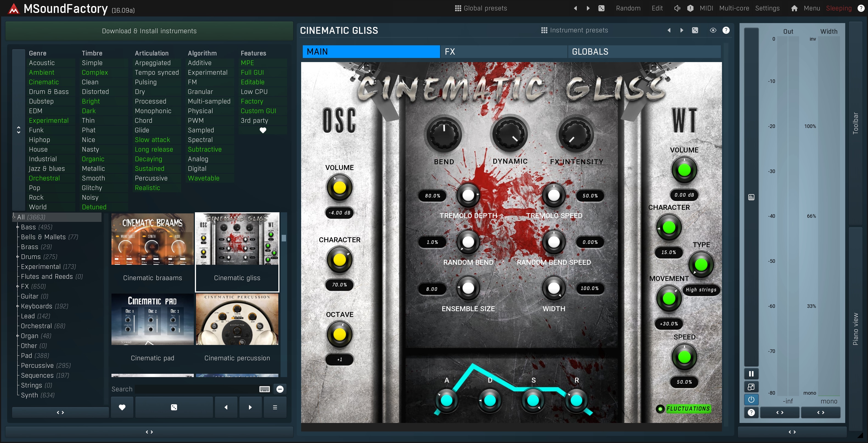This screenshot has height=443, width=868.
Task: Click the Home icon in top bar
Action: point(794,8)
